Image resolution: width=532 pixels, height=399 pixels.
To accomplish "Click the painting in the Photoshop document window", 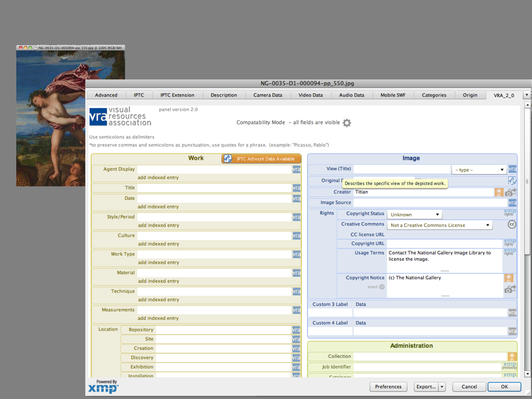I will pos(51,118).
